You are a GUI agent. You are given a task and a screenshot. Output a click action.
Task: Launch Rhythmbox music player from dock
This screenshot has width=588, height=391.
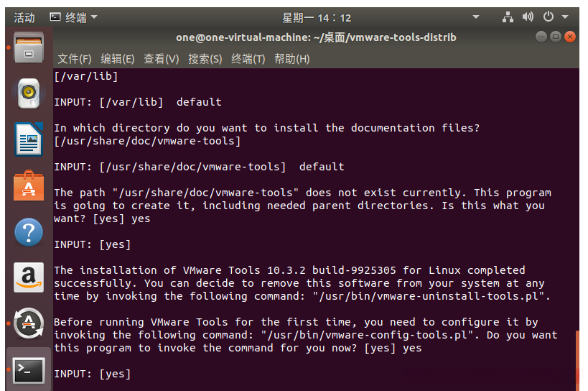tap(29, 93)
